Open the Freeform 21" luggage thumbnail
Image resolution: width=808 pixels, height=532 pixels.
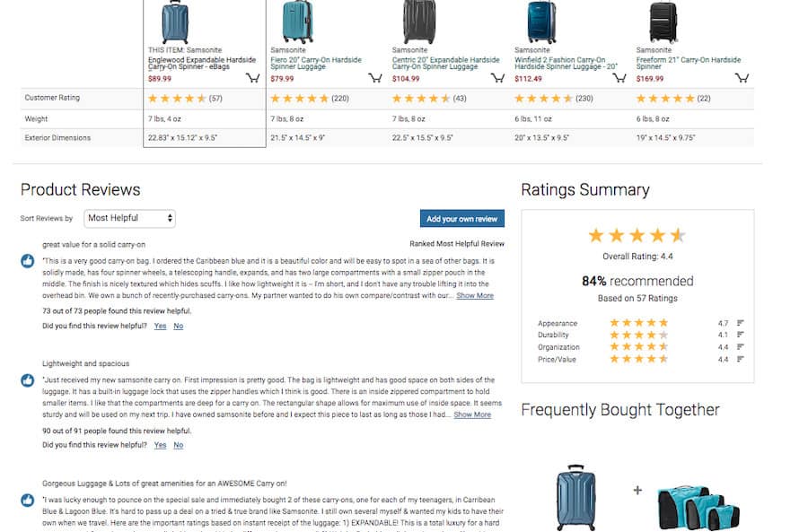point(663,22)
